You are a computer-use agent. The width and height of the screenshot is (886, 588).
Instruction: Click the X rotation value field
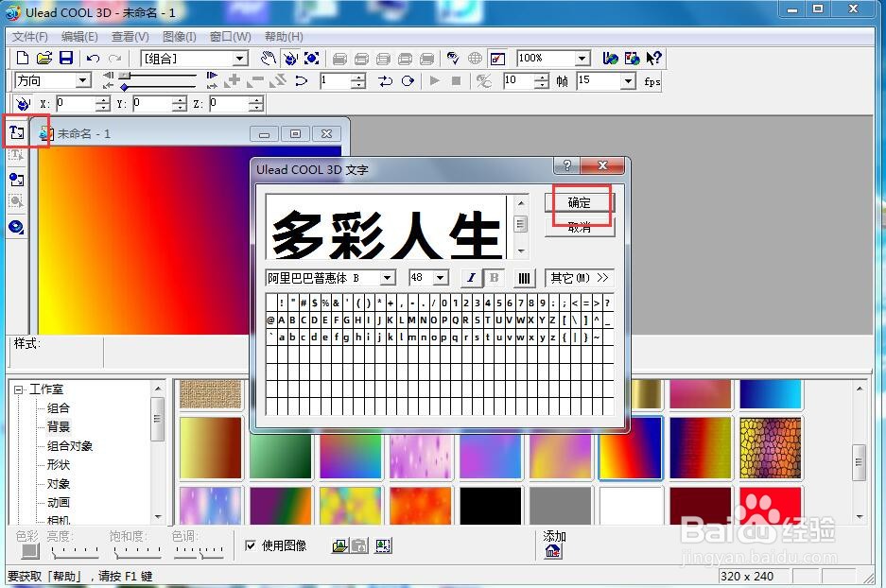(x=76, y=104)
